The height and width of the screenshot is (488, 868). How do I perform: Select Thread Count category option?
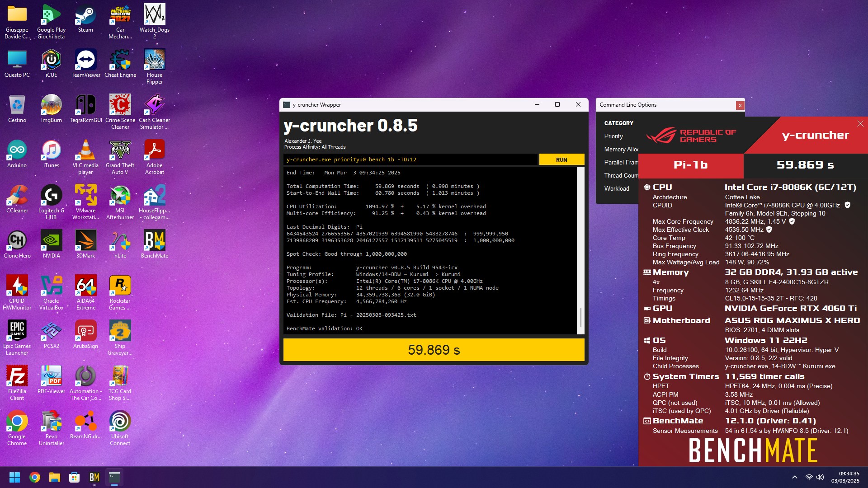tap(621, 175)
